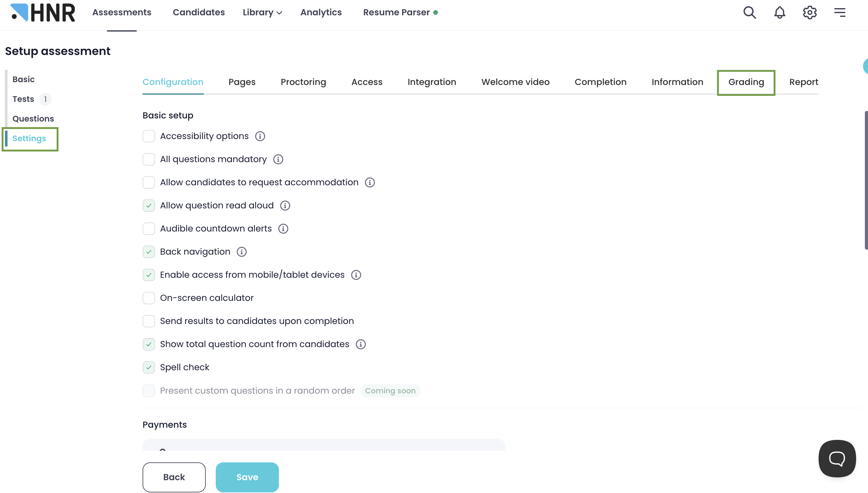This screenshot has width=868, height=493.
Task: Open the hamburger menu icon
Action: pyautogui.click(x=840, y=12)
